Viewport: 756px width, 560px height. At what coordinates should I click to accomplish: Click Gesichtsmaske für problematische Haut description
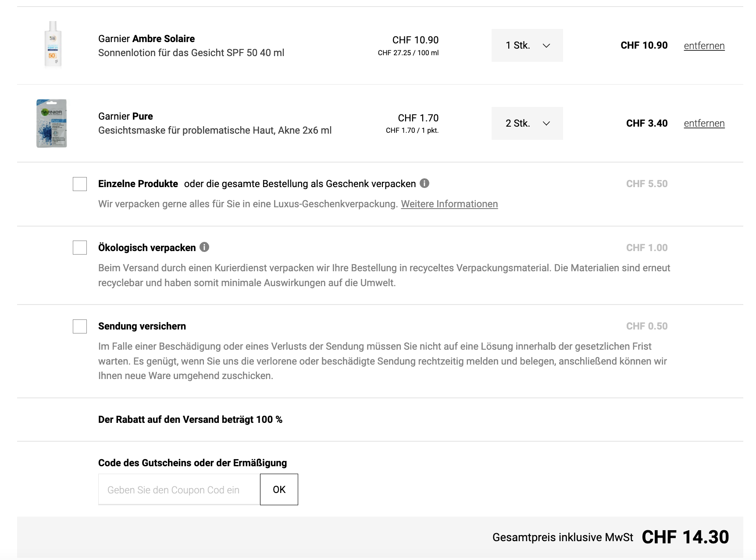(x=215, y=131)
